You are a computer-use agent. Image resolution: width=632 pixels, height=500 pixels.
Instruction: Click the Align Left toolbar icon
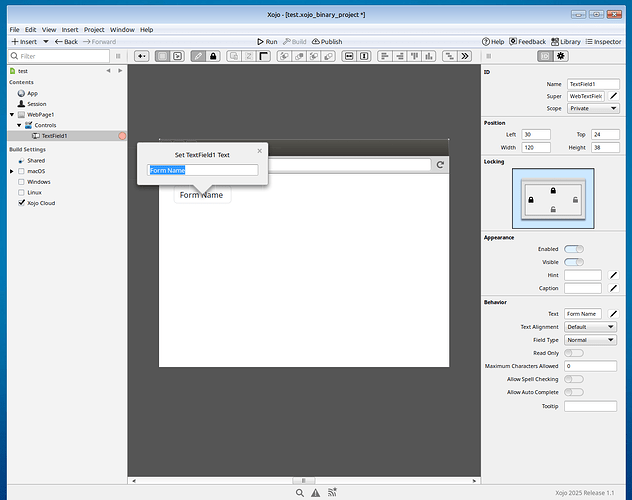[385, 56]
